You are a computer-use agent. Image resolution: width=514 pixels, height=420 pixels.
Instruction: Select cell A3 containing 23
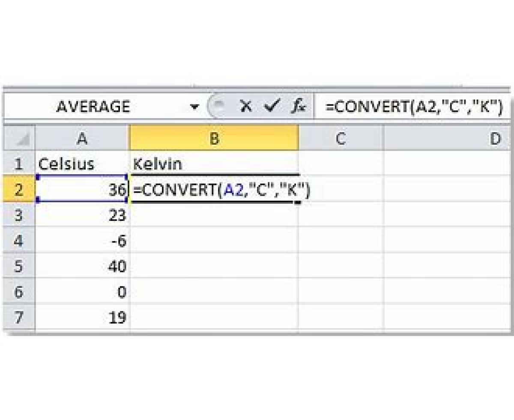point(82,215)
